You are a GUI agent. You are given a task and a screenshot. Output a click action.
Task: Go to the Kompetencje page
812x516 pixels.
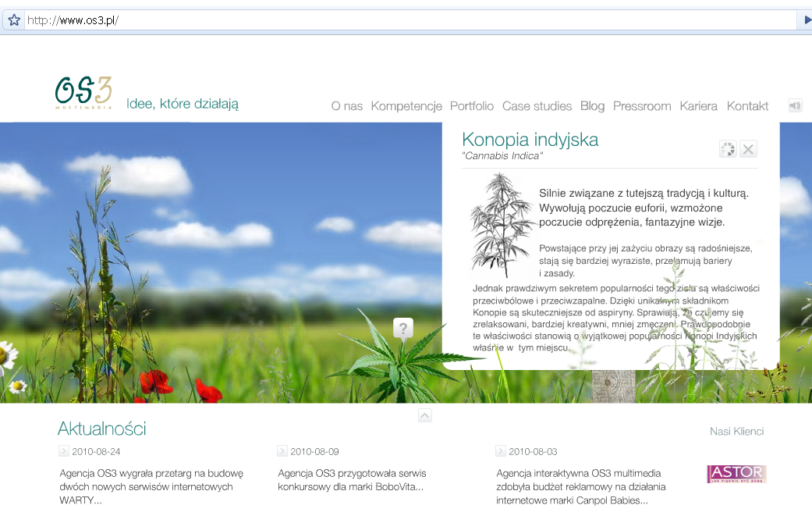point(406,106)
